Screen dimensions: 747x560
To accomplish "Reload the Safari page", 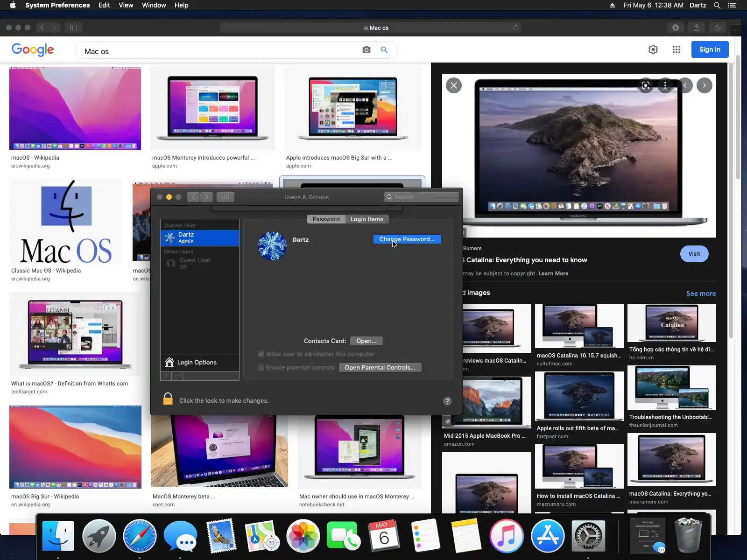I will pyautogui.click(x=515, y=28).
